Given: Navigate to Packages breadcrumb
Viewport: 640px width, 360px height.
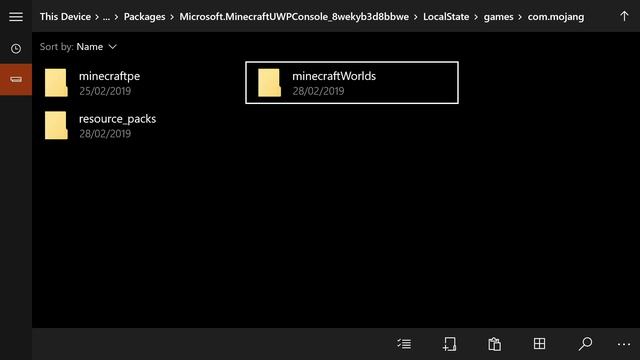Looking at the screenshot, I should pyautogui.click(x=144, y=17).
